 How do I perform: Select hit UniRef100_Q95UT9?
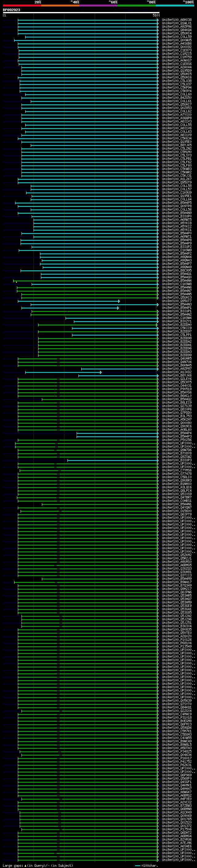(x=177, y=182)
